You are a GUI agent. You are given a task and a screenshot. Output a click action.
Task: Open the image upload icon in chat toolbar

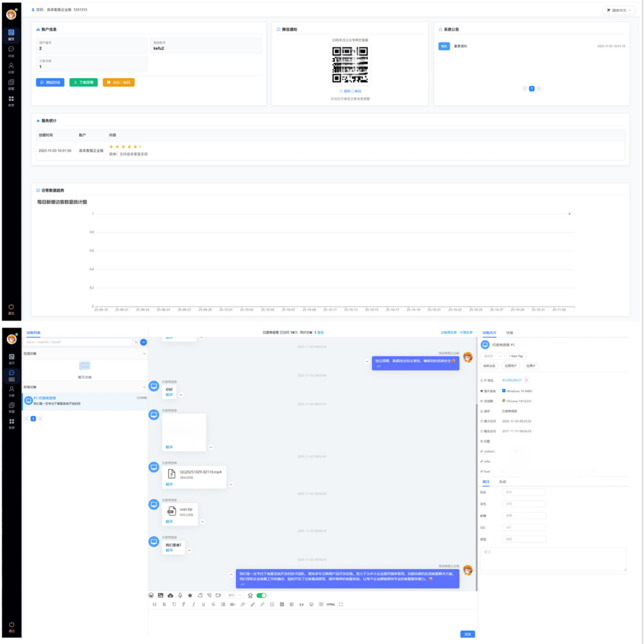[161, 595]
